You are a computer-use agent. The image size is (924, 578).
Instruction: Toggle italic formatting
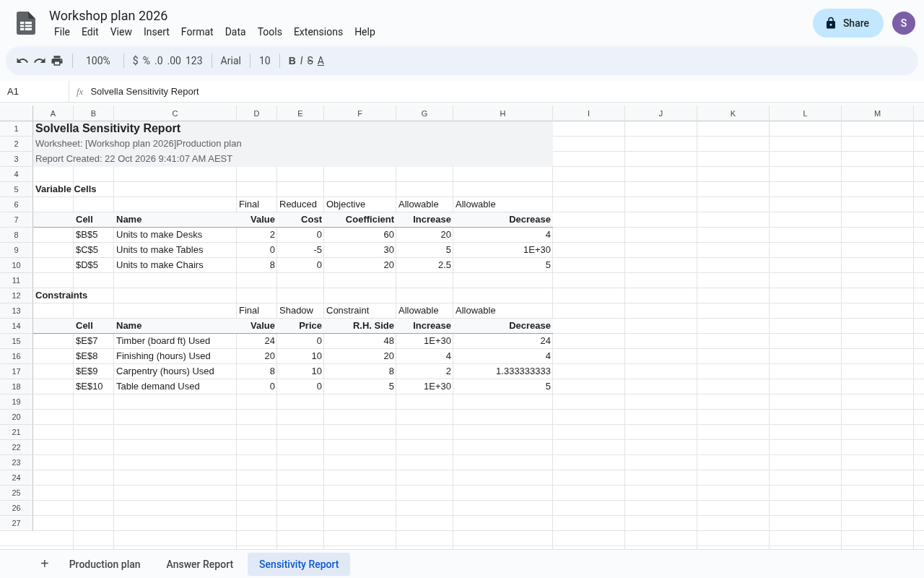pos(302,61)
